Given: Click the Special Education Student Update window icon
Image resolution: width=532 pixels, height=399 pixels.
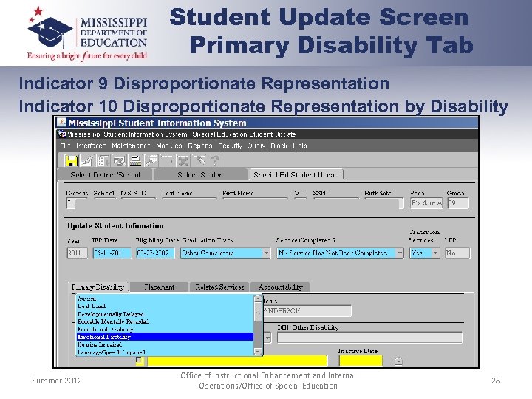Looking at the screenshot, I should 61,134.
